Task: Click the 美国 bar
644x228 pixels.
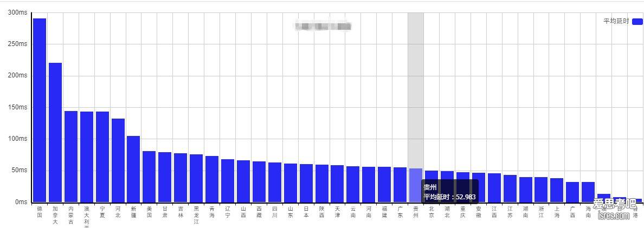Action: pyautogui.click(x=150, y=177)
